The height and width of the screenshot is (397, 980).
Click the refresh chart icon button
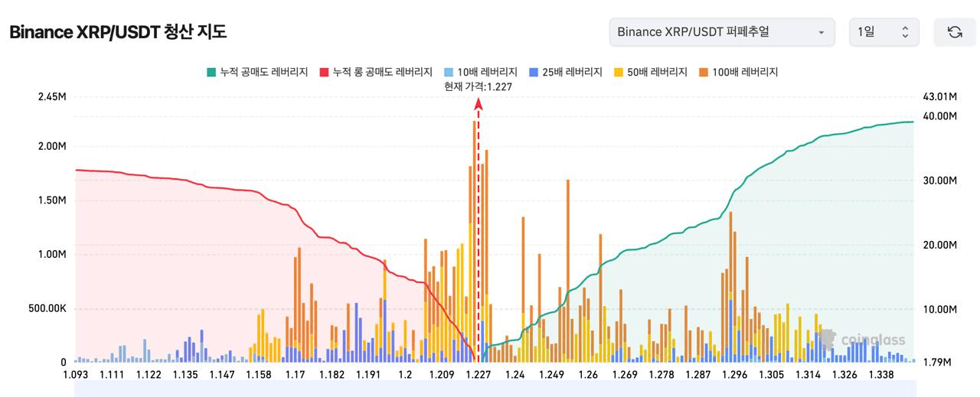point(955,32)
